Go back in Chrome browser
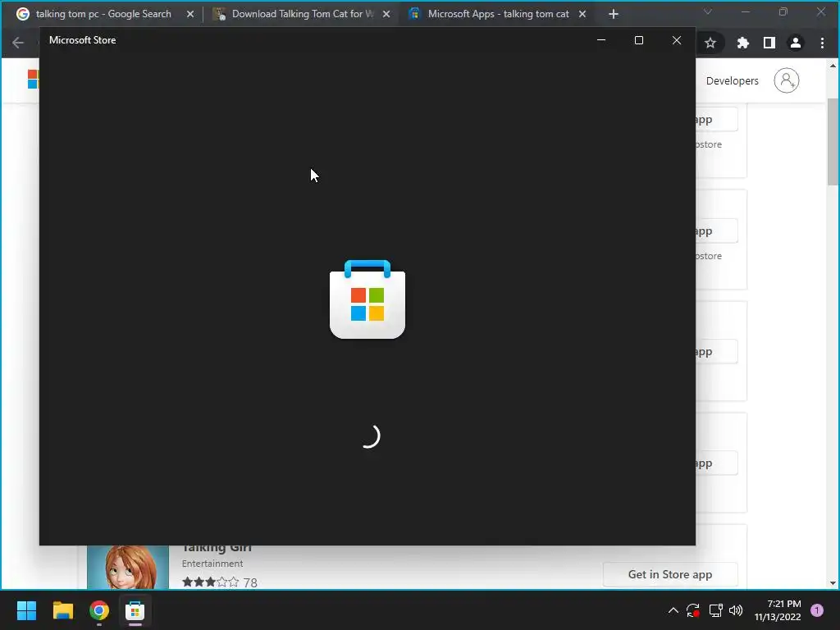The width and height of the screenshot is (840, 630). pos(18,43)
